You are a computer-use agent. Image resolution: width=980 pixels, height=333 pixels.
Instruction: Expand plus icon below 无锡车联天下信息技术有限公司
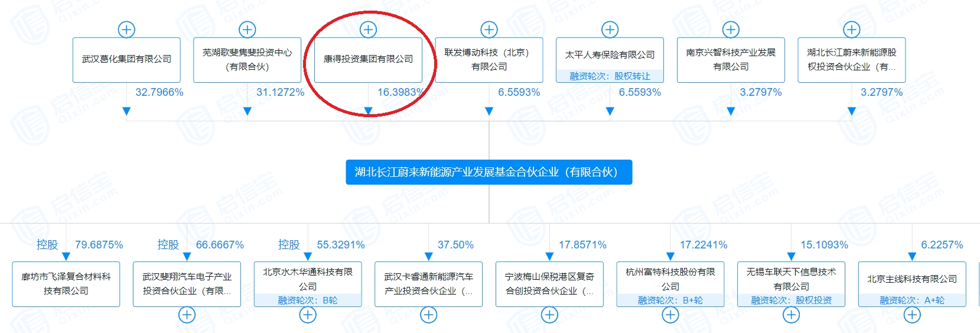pyautogui.click(x=791, y=315)
